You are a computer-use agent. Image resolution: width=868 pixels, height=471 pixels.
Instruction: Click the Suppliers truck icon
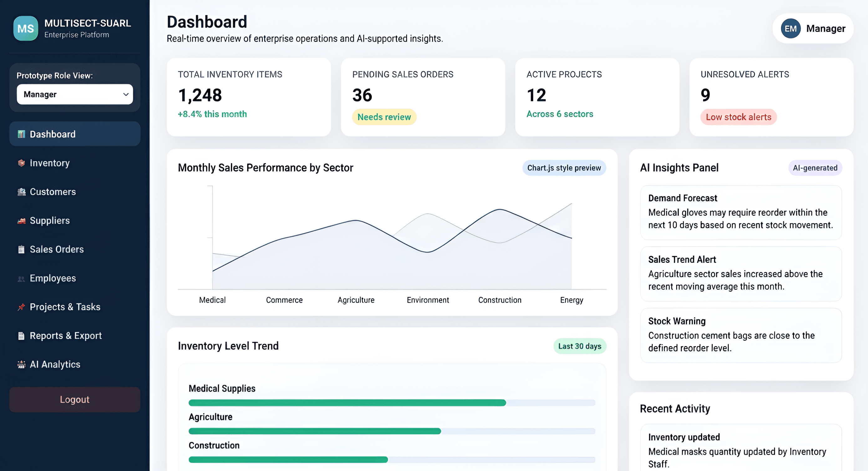[21, 220]
